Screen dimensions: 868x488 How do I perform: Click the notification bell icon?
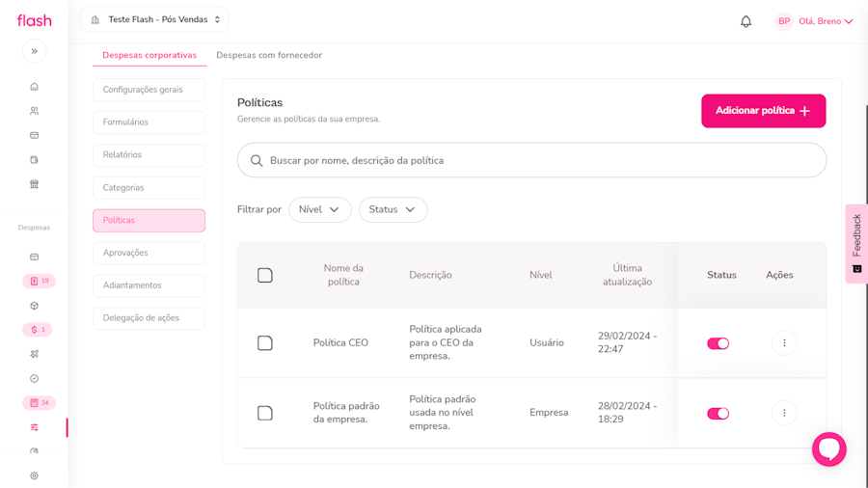(x=746, y=21)
